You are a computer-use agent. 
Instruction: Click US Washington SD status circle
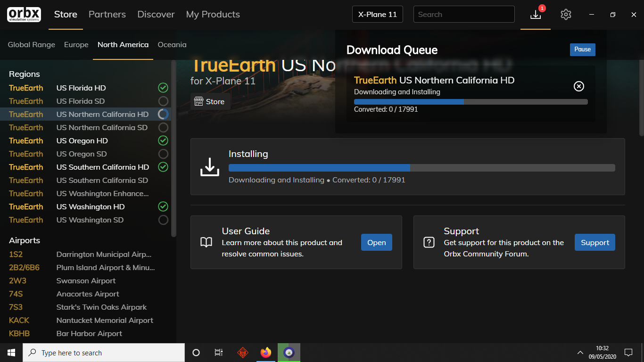pos(163,220)
